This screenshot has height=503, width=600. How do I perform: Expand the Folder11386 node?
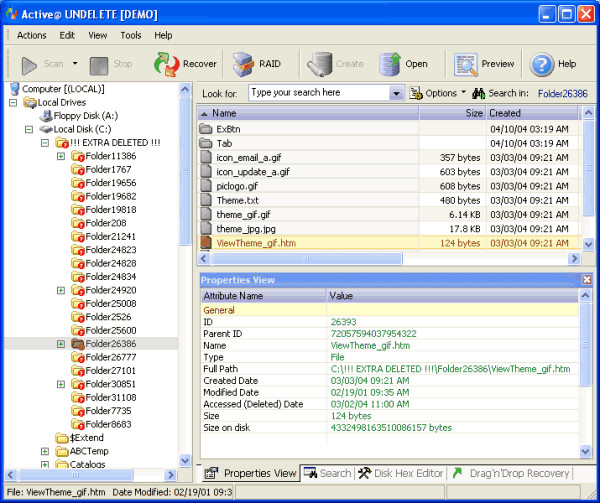coord(61,156)
